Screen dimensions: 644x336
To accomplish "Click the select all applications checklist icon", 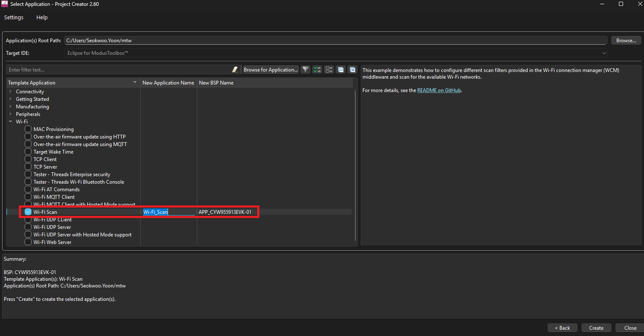I will [317, 70].
